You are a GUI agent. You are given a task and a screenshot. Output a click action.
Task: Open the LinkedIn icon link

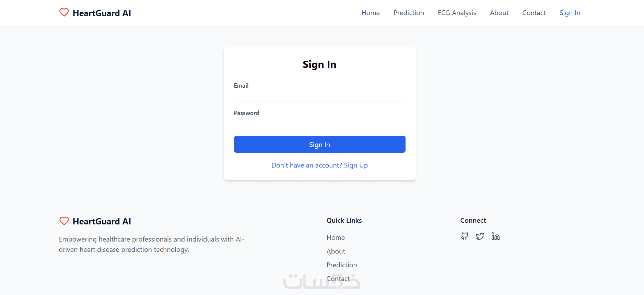coord(495,236)
